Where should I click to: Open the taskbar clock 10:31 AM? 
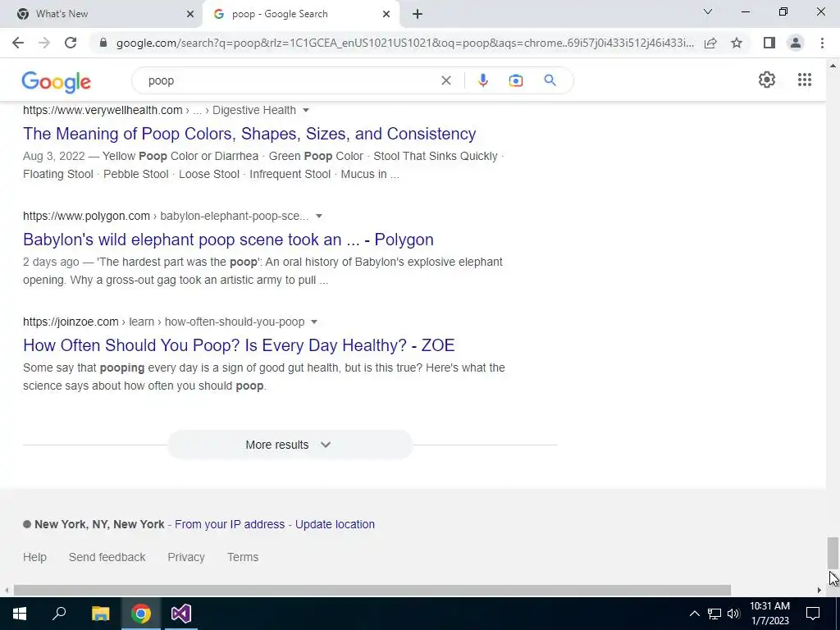click(x=769, y=614)
